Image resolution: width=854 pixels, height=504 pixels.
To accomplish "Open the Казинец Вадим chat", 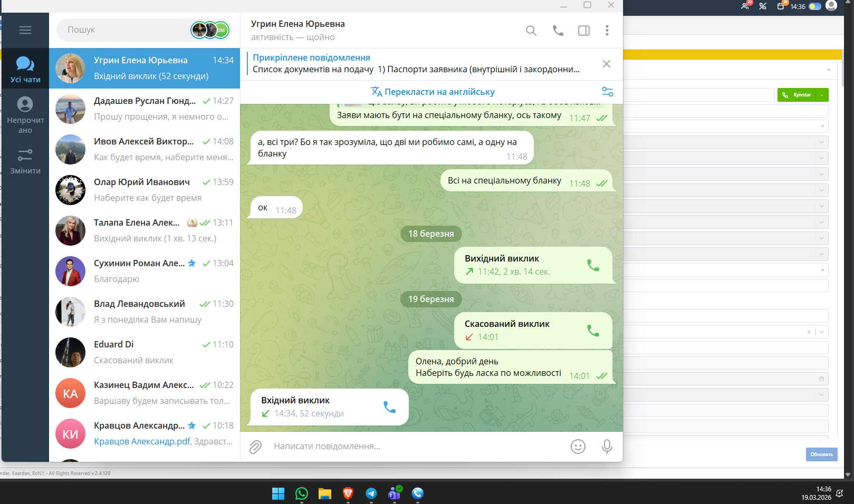I will pos(145,393).
